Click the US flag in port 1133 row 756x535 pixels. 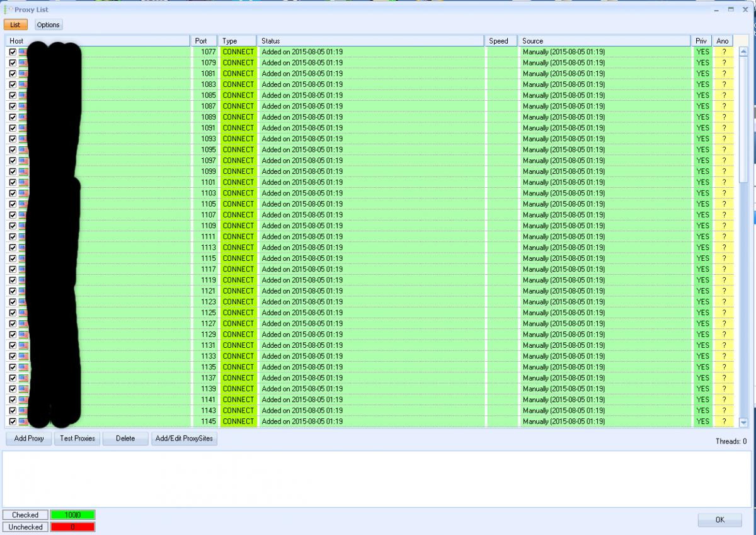[x=23, y=356]
